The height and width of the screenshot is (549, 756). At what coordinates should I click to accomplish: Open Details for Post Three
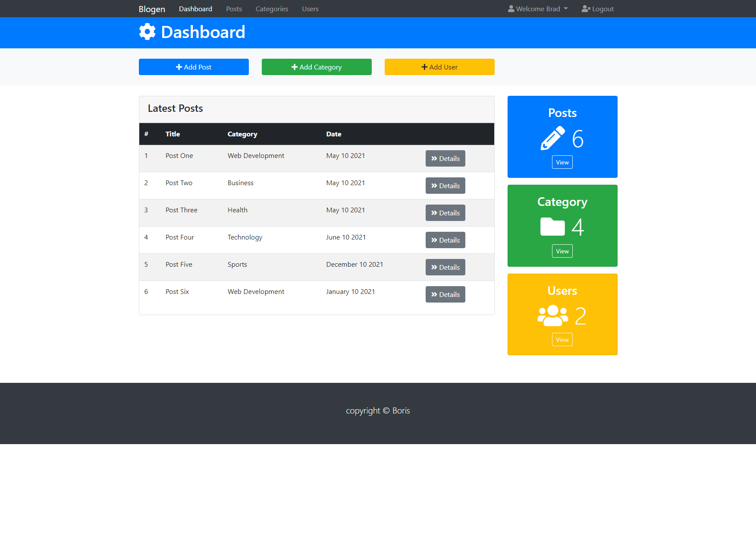[445, 213]
